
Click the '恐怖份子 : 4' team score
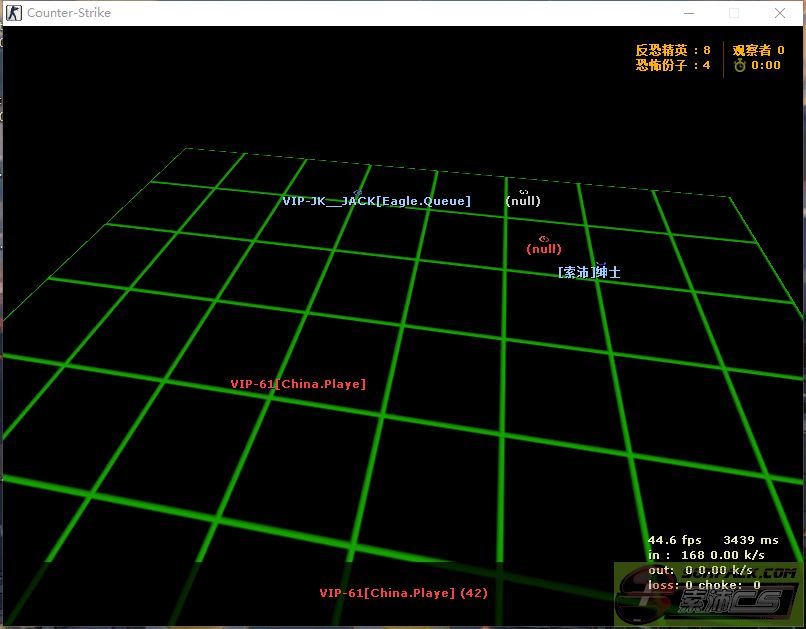click(673, 65)
